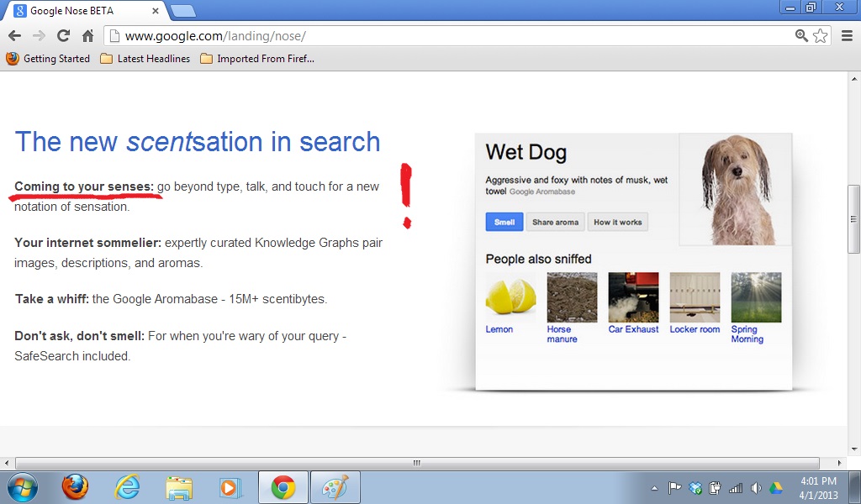Screen dimensions: 861x504
Task: Bookmark this page with the star icon
Action: click(x=821, y=36)
